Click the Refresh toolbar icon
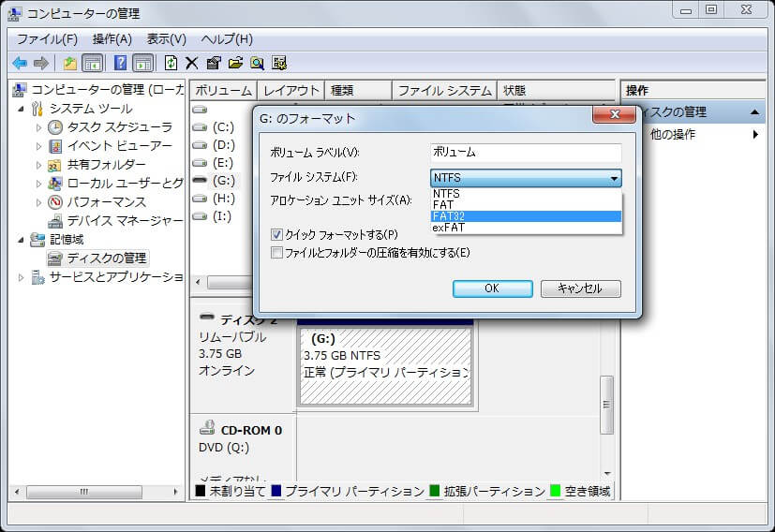 click(x=171, y=64)
